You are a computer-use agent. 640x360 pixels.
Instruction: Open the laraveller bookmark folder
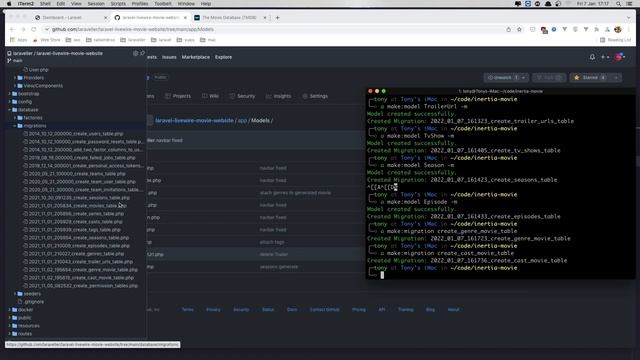[133, 40]
